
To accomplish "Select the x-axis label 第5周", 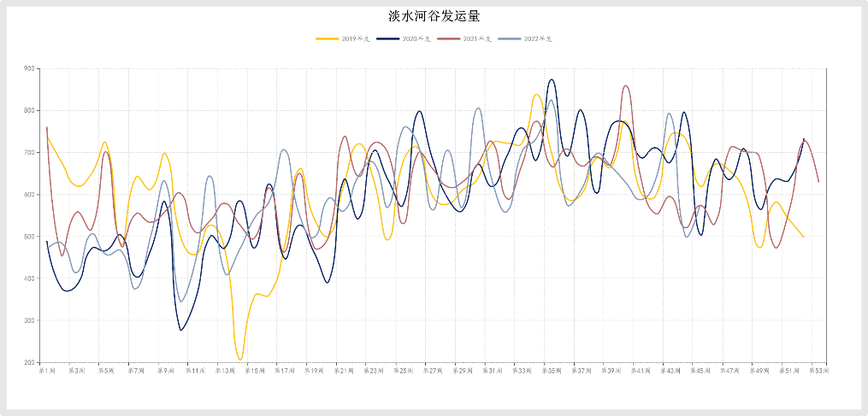I will point(106,370).
